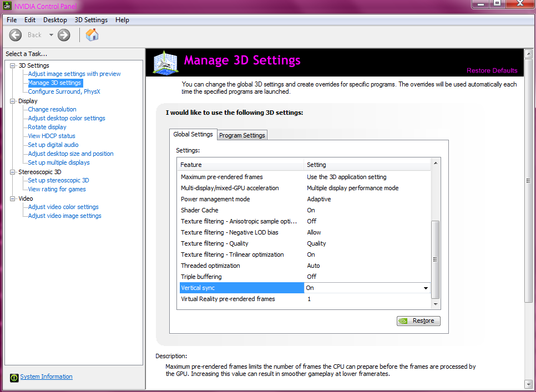Open the Back history dropdown arrow
The image size is (536, 392).
pos(51,35)
